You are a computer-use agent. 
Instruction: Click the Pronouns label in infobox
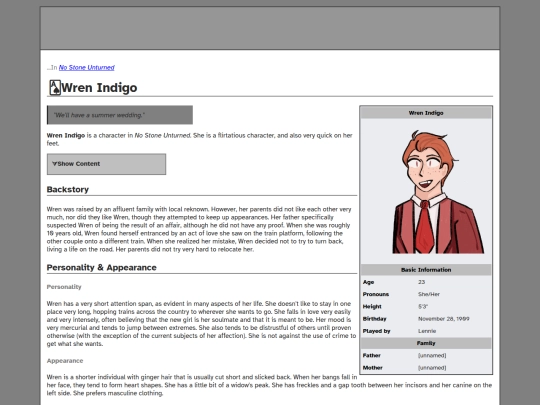click(376, 294)
